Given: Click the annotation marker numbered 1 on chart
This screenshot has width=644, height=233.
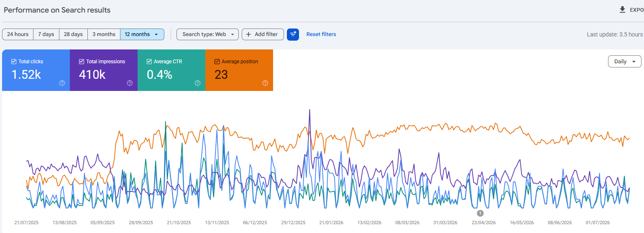Looking at the screenshot, I should point(480,213).
